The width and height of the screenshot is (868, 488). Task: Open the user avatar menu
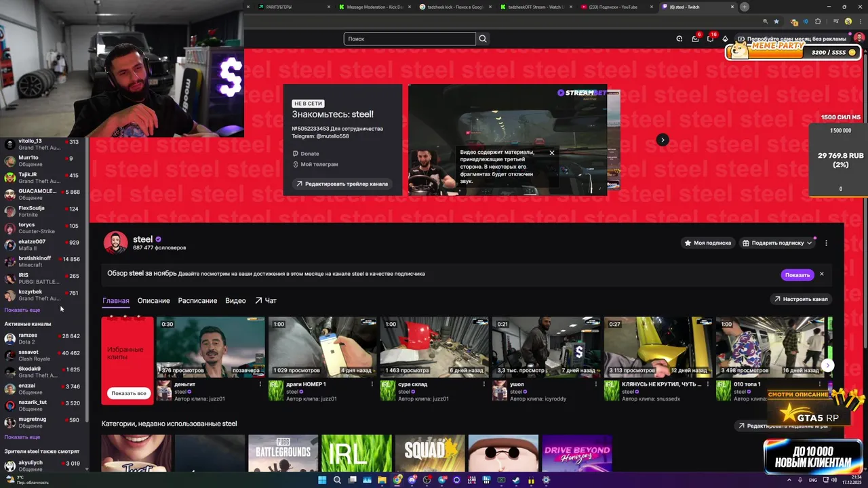click(x=859, y=39)
